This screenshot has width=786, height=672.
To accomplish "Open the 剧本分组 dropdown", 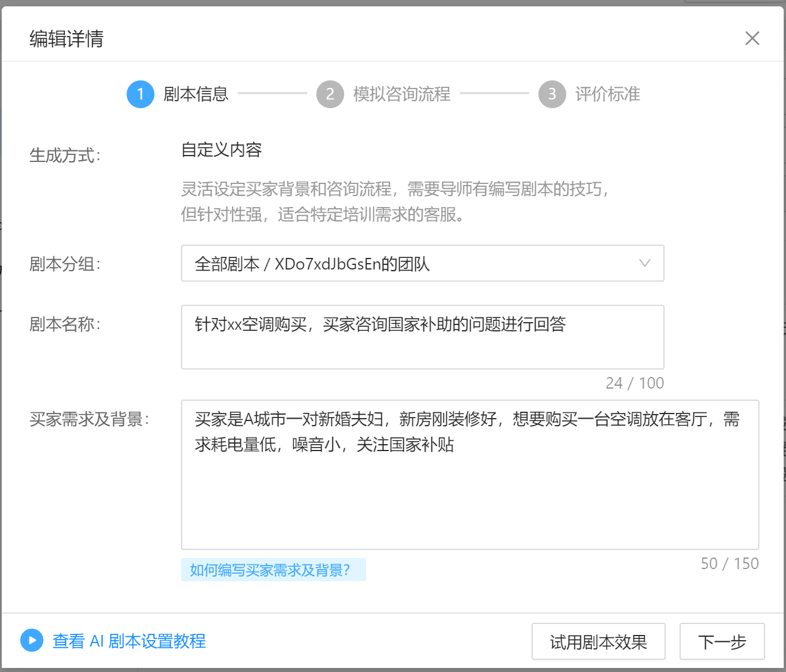I will click(422, 263).
